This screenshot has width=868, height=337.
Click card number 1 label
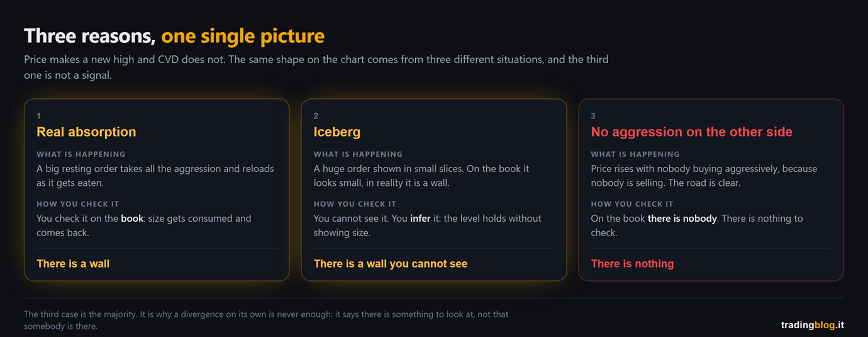click(39, 116)
